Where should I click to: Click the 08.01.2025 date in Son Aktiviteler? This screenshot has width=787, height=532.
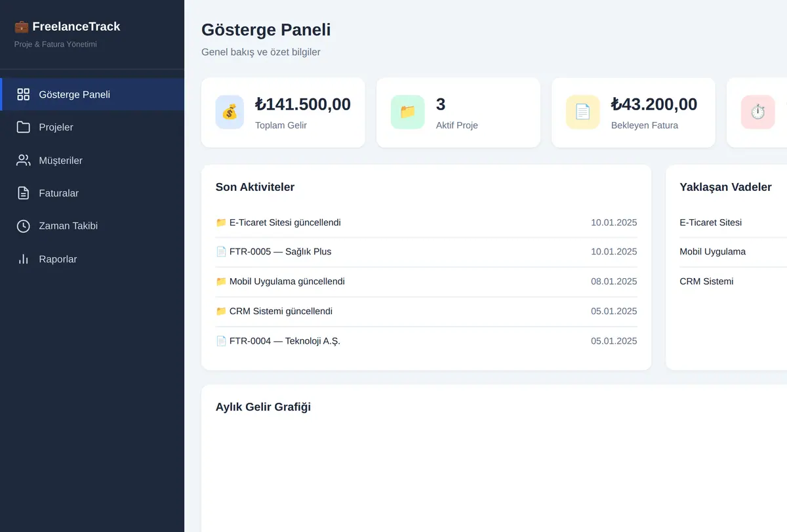tap(614, 281)
